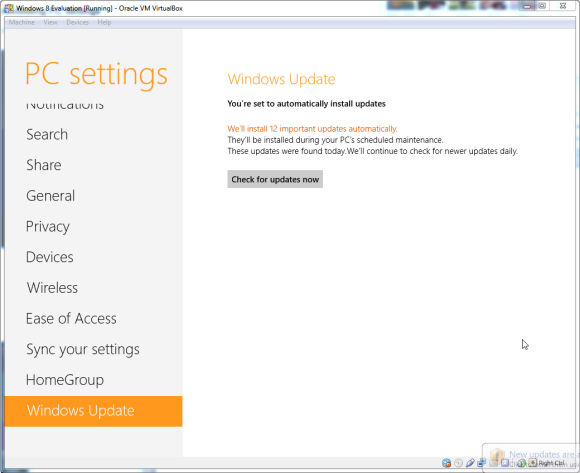Click the shield icon in the update notification
Screen dimensions: 580x473
pyautogui.click(x=497, y=457)
